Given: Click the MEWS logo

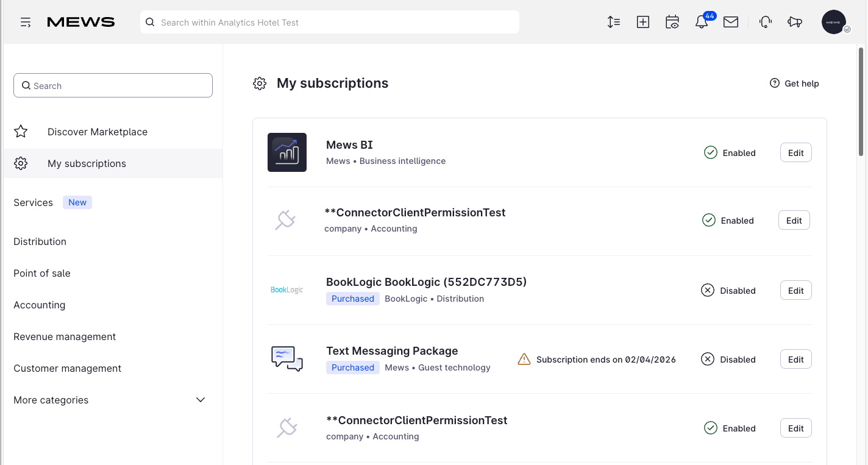Looking at the screenshot, I should pos(81,23).
